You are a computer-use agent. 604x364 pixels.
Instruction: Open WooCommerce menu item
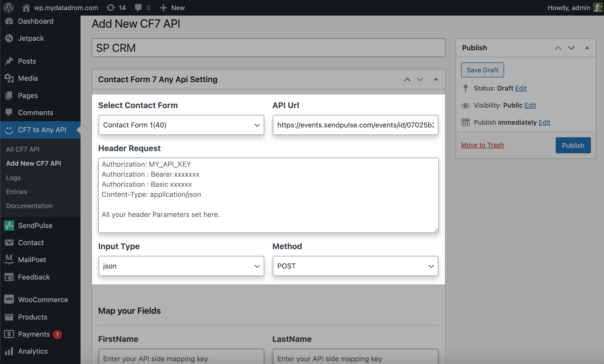[x=43, y=300]
